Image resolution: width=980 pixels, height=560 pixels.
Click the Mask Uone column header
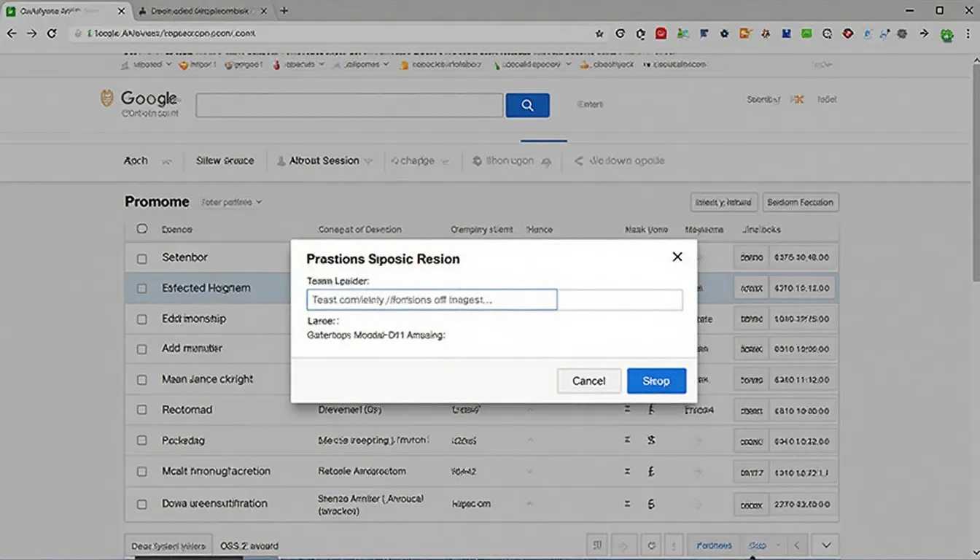646,229
